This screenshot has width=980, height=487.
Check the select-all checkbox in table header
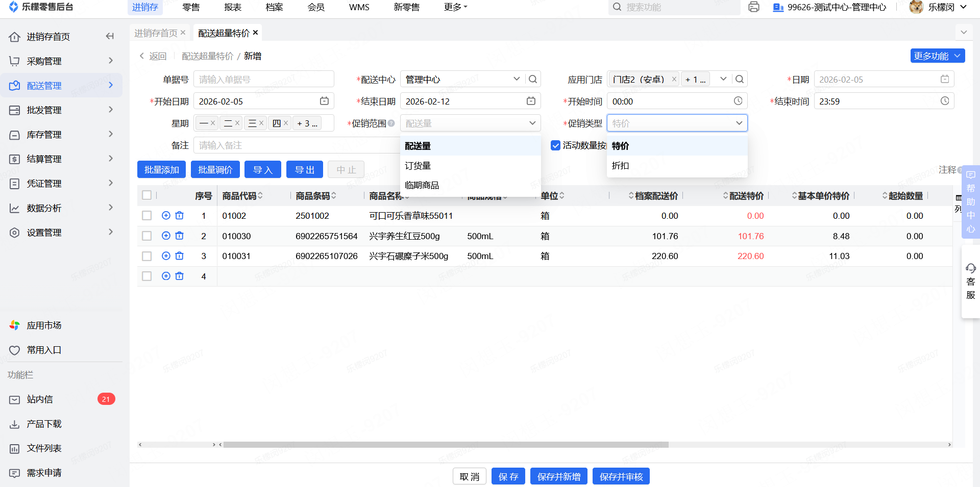(147, 195)
